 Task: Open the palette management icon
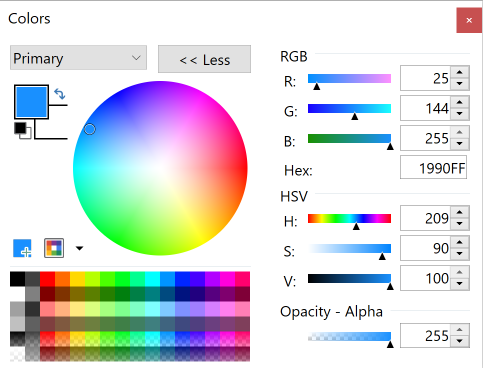click(54, 248)
